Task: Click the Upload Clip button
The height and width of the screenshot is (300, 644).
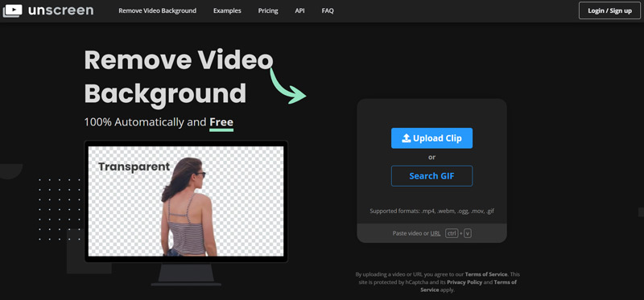Action: pos(431,138)
